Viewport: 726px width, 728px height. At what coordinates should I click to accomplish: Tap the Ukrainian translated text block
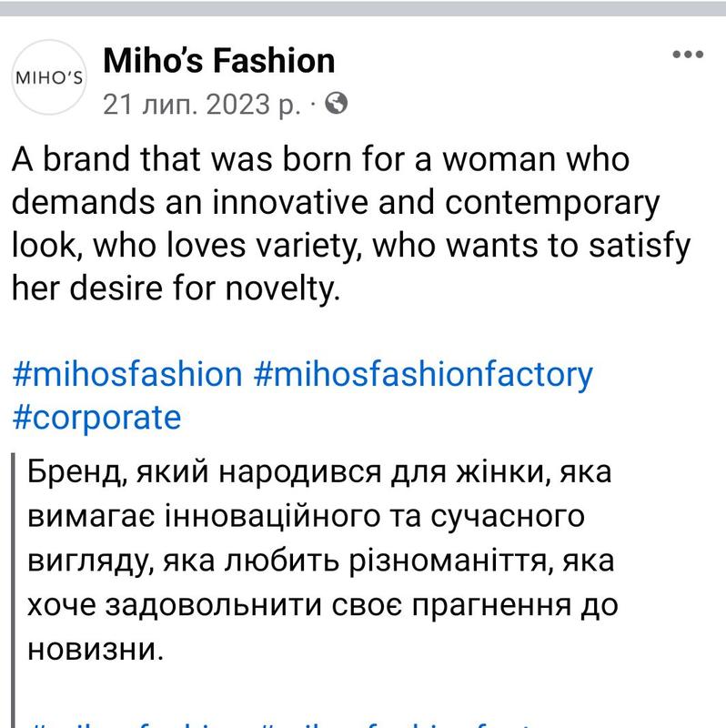tap(322, 561)
